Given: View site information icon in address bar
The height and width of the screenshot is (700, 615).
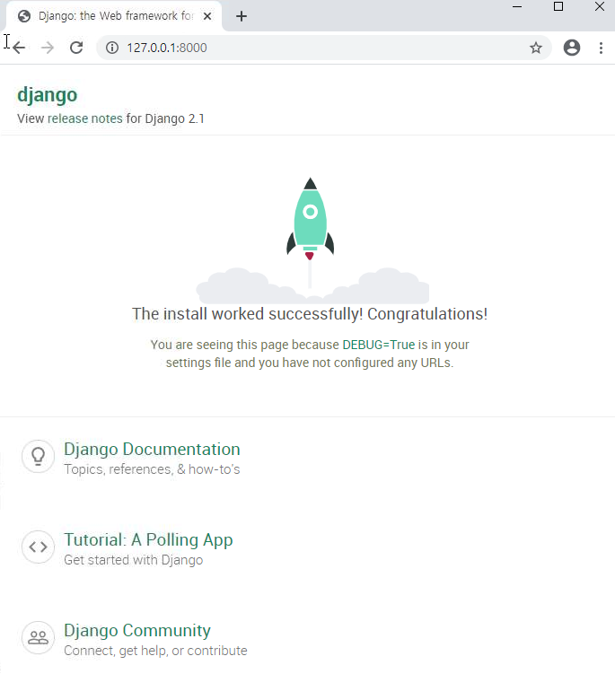Looking at the screenshot, I should pos(112,48).
